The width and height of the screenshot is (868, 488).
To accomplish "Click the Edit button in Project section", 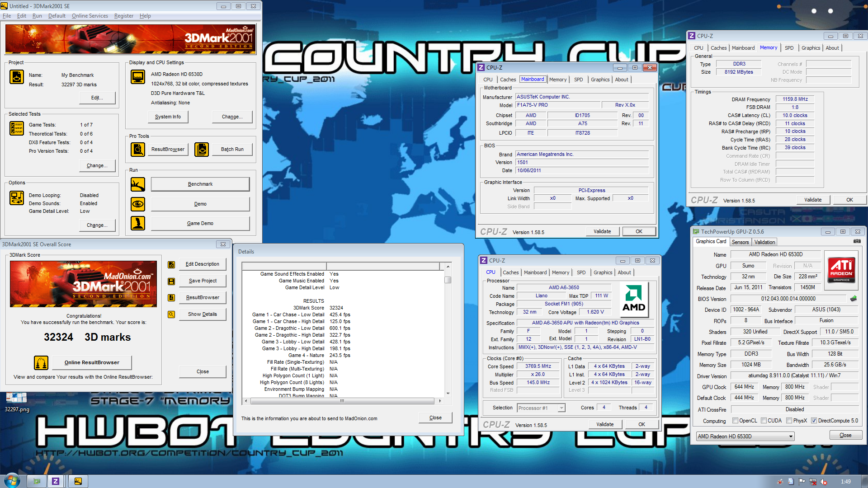I will pyautogui.click(x=97, y=98).
